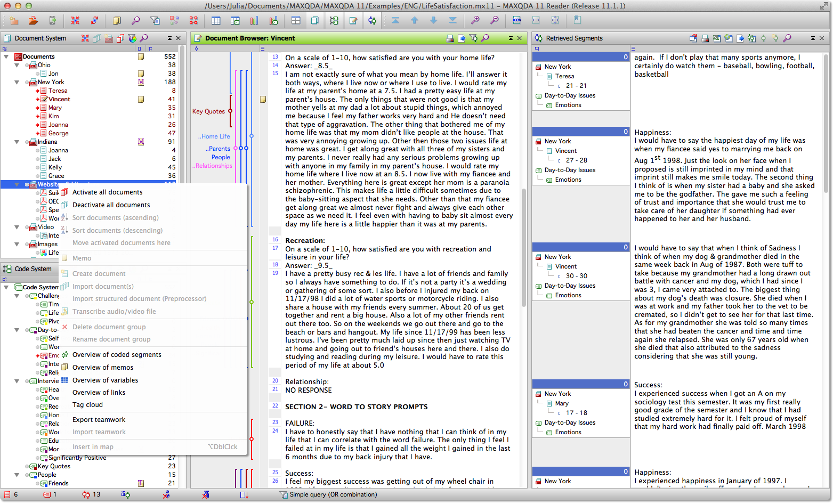Click the Reset Activations icon in main toolbar

point(75,20)
